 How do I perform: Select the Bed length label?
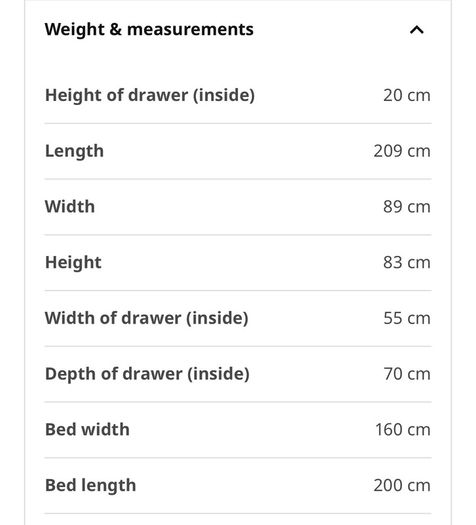pos(91,486)
